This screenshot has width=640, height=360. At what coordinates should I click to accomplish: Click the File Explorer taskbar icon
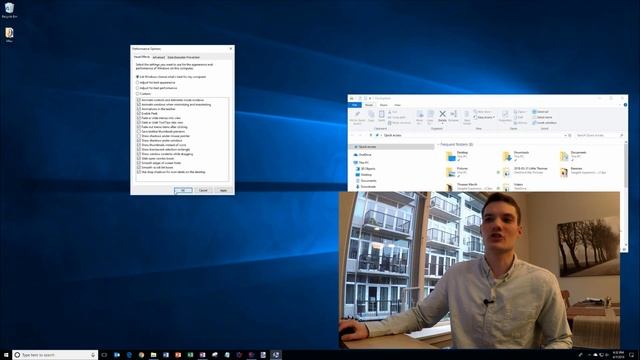[x=153, y=355]
